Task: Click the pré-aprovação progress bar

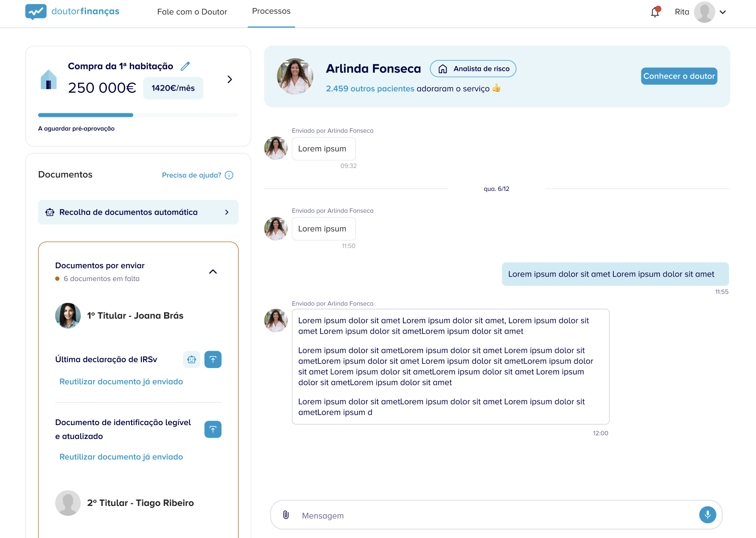Action: [138, 115]
